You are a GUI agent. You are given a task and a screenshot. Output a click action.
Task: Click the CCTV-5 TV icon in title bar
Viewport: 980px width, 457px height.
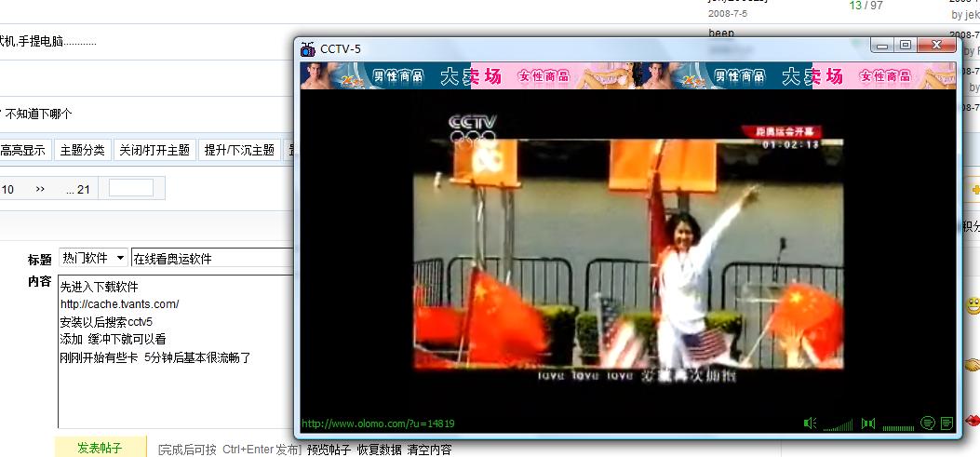coord(307,48)
